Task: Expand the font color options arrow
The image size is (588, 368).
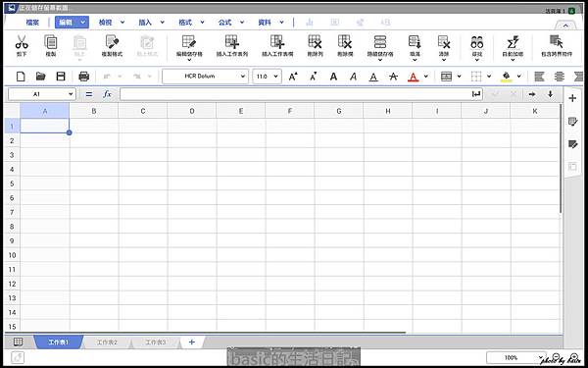Action: [426, 77]
